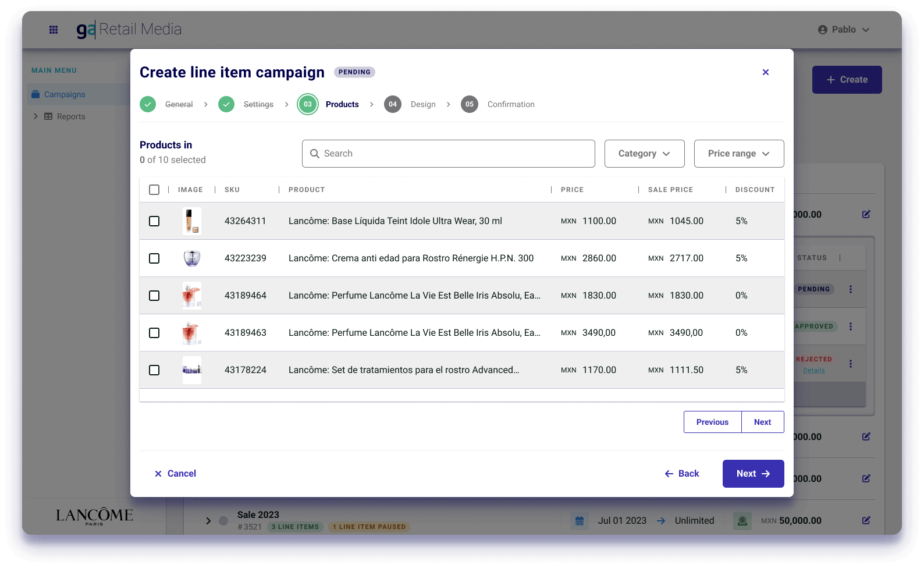
Task: Click the pagination Next button
Action: pyautogui.click(x=763, y=422)
